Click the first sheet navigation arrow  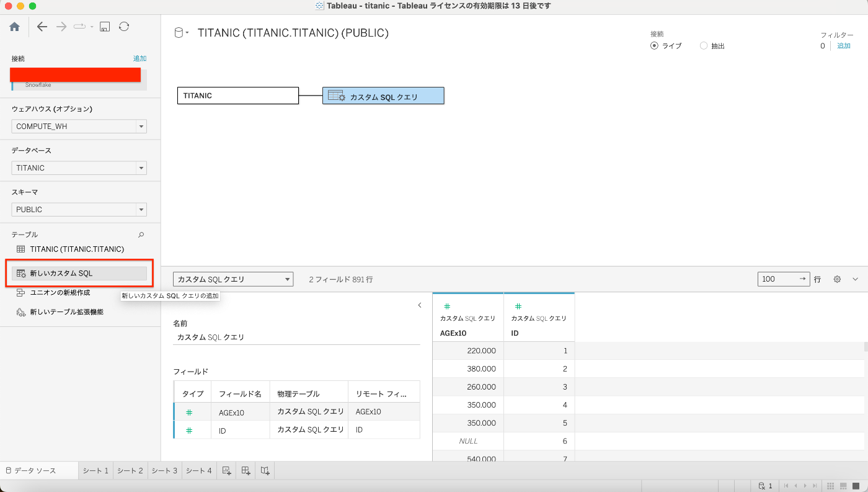pos(787,486)
